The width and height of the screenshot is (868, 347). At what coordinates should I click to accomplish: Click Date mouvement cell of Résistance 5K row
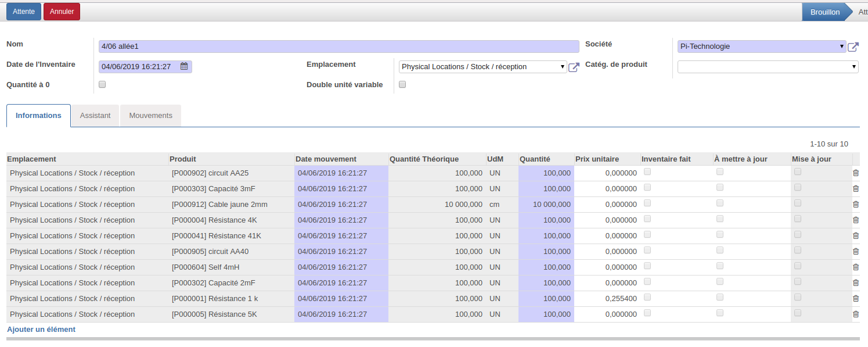pos(341,314)
